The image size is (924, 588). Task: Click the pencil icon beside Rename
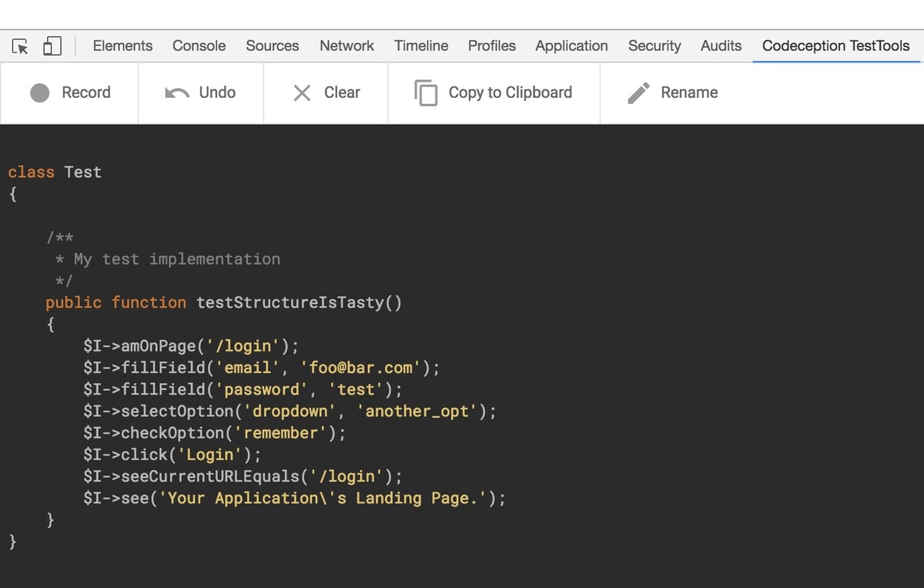point(638,92)
